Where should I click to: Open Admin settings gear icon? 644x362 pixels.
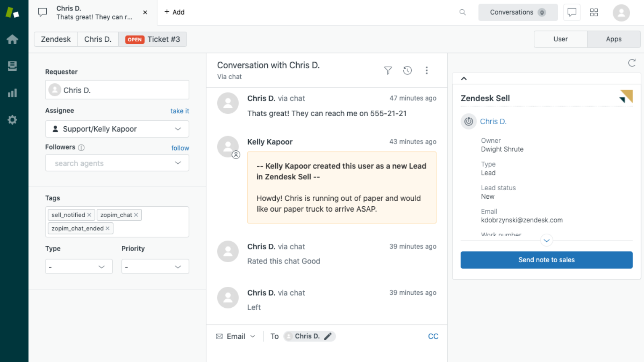click(12, 120)
